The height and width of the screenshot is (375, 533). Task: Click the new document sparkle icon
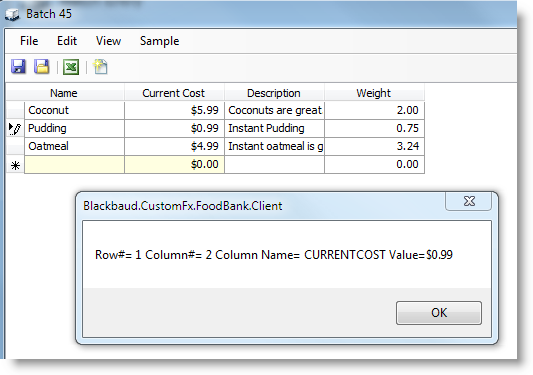click(100, 66)
